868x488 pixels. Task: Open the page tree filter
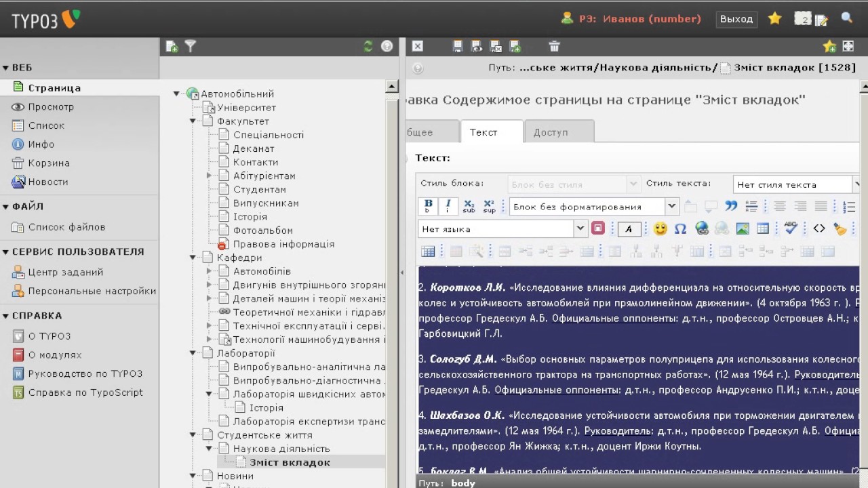point(191,46)
